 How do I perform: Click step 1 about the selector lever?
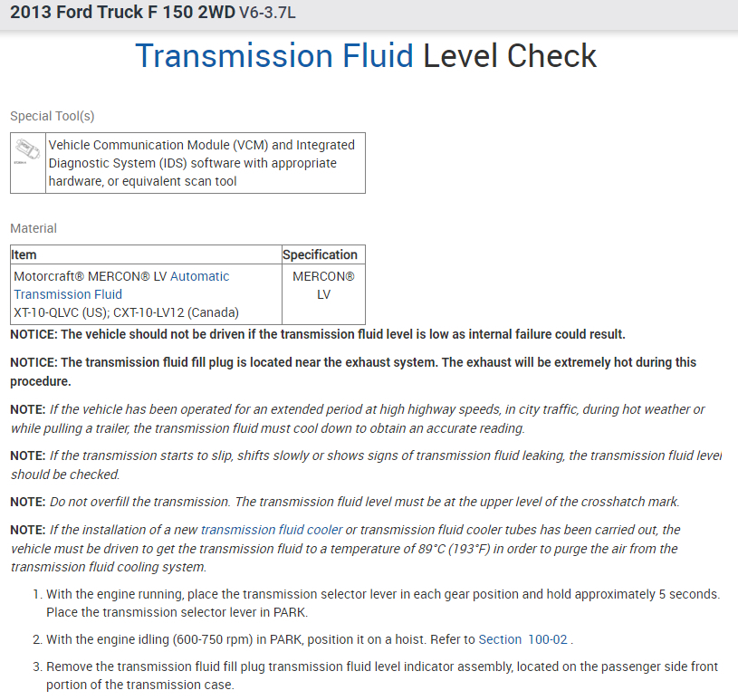380,603
